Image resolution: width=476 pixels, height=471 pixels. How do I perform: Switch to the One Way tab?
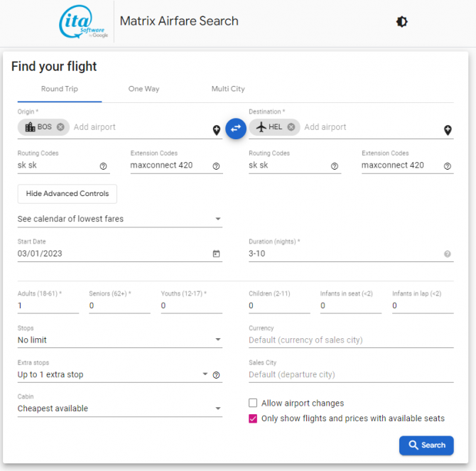[144, 89]
